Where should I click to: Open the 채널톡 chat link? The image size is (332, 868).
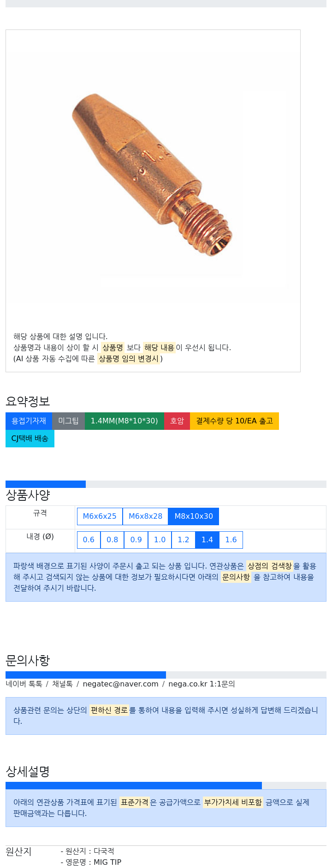tap(62, 684)
